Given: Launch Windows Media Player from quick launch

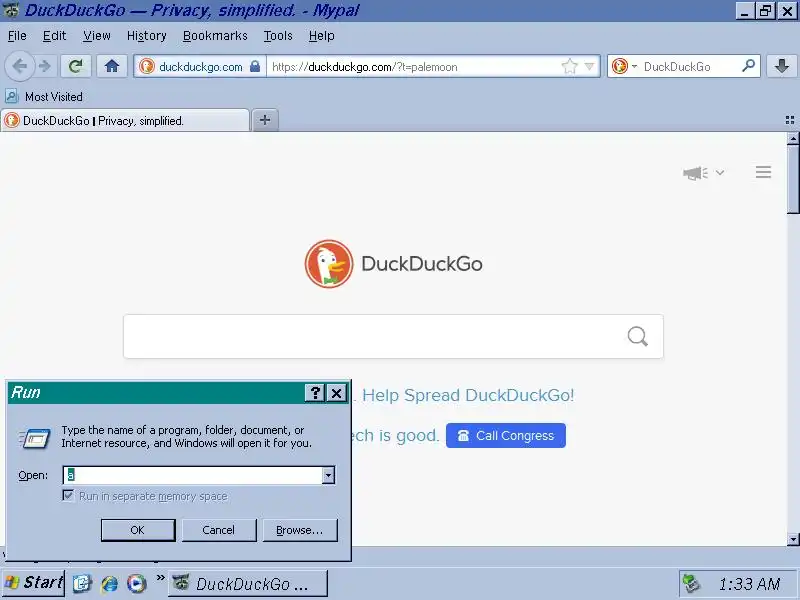Looking at the screenshot, I should 136,583.
